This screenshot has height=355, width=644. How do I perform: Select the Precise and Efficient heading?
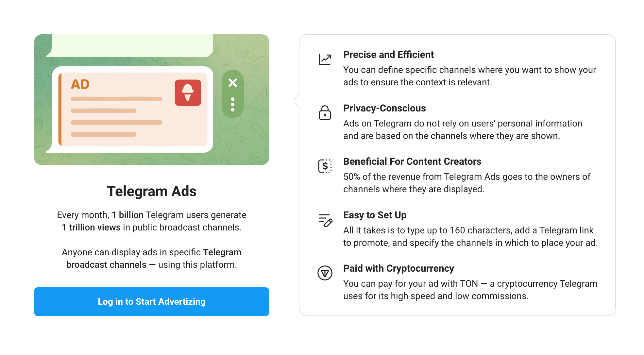pyautogui.click(x=388, y=55)
